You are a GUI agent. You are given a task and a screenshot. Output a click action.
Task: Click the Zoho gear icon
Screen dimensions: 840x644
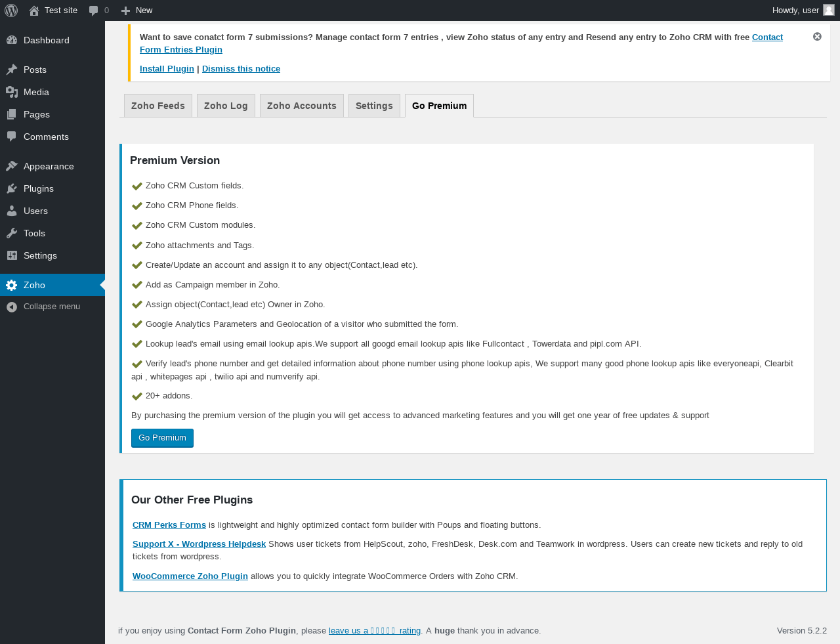tap(12, 285)
